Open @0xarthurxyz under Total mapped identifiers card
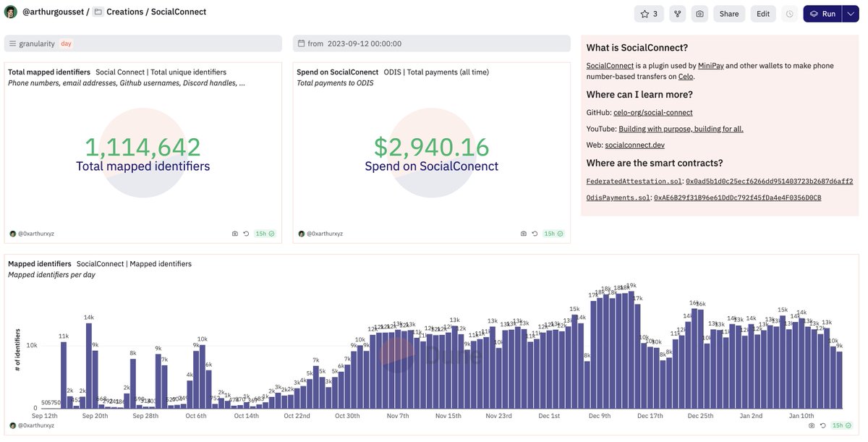The height and width of the screenshot is (442, 868). click(x=35, y=234)
